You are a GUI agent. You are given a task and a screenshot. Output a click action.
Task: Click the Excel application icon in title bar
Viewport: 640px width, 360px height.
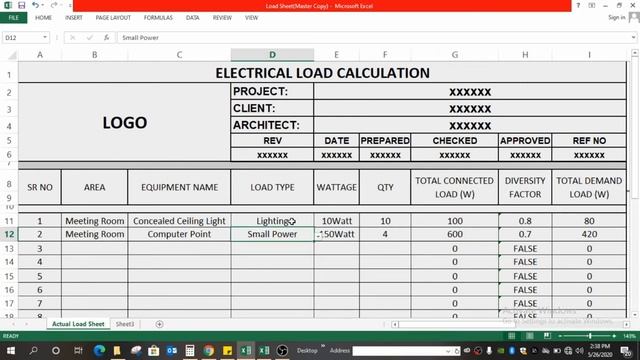coord(8,5)
